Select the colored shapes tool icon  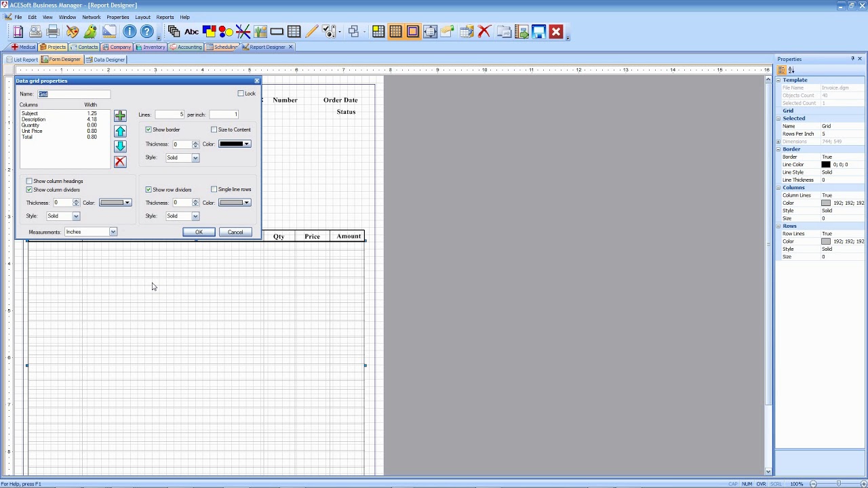coord(209,31)
